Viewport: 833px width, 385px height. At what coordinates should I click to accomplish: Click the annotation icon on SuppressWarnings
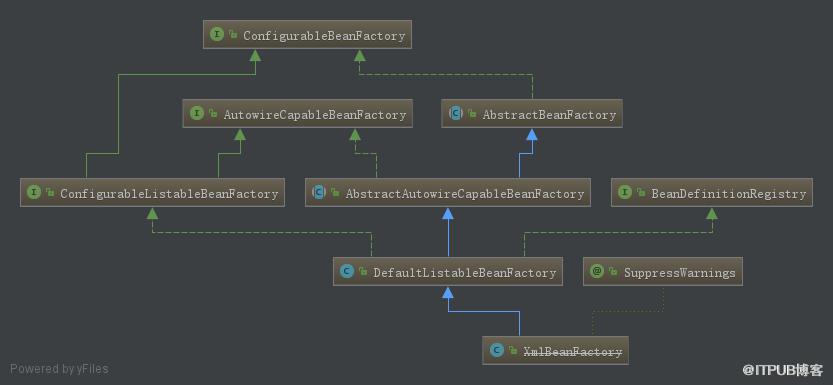(x=597, y=271)
